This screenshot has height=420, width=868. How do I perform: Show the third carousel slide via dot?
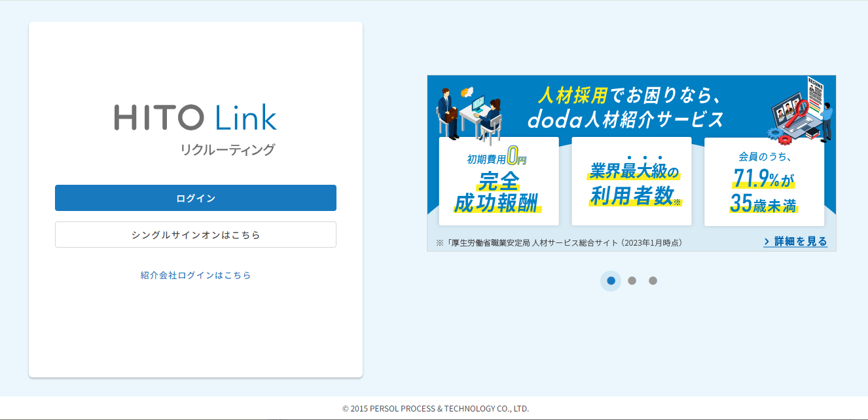[653, 280]
